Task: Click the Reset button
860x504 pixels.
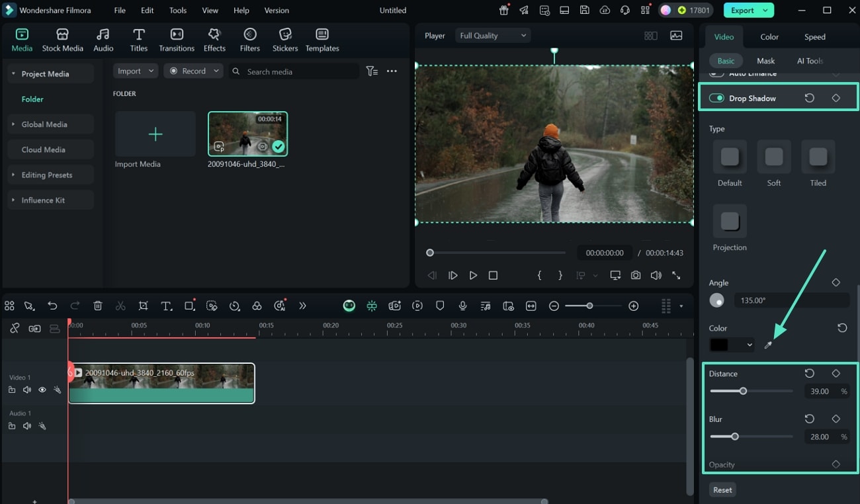Action: point(722,490)
